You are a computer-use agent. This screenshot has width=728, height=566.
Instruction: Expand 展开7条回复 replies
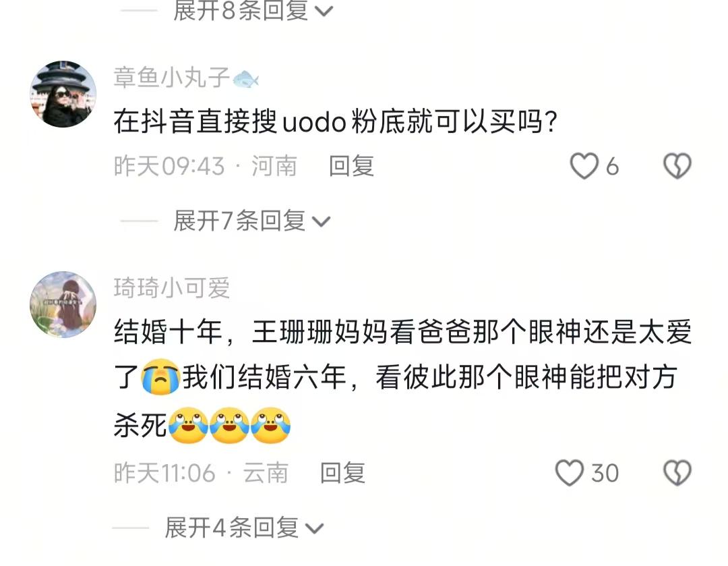point(251,221)
